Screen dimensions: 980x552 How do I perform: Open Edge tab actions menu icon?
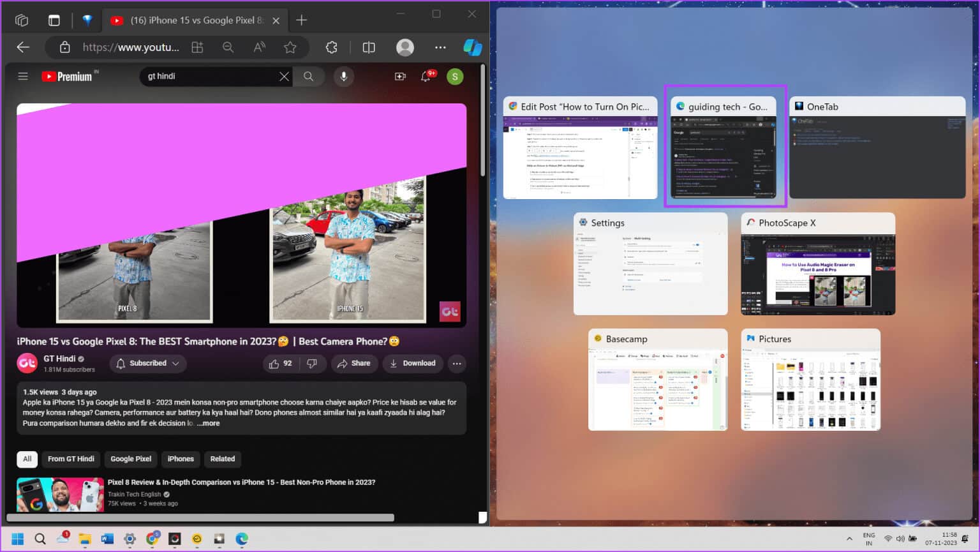tap(54, 20)
